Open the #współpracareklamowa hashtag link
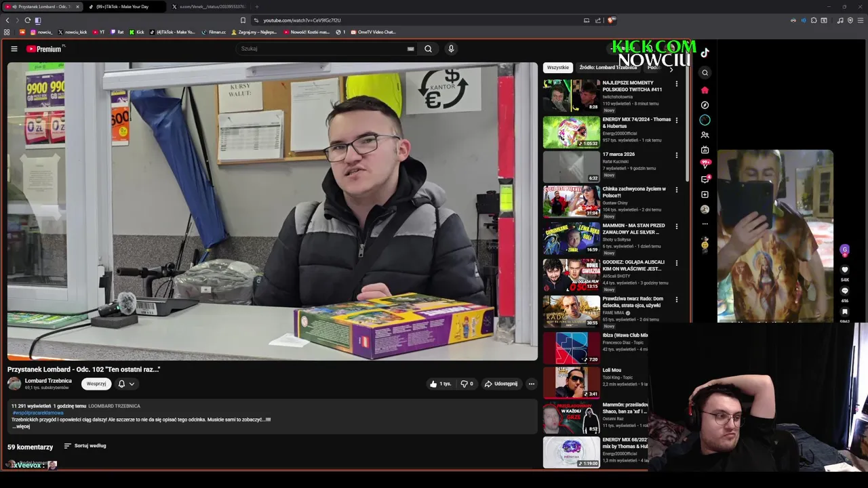 coord(38,413)
